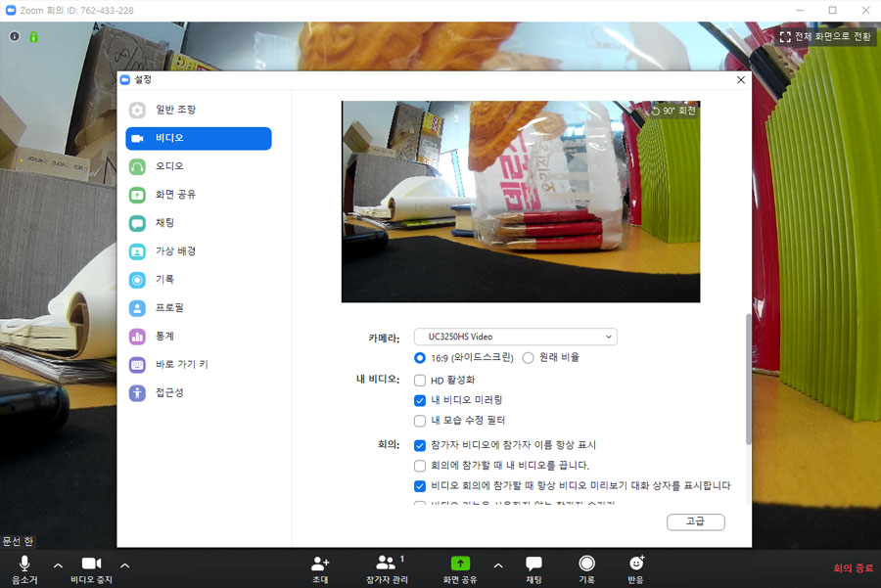Mute microphone with 음소거 icon

[24, 564]
